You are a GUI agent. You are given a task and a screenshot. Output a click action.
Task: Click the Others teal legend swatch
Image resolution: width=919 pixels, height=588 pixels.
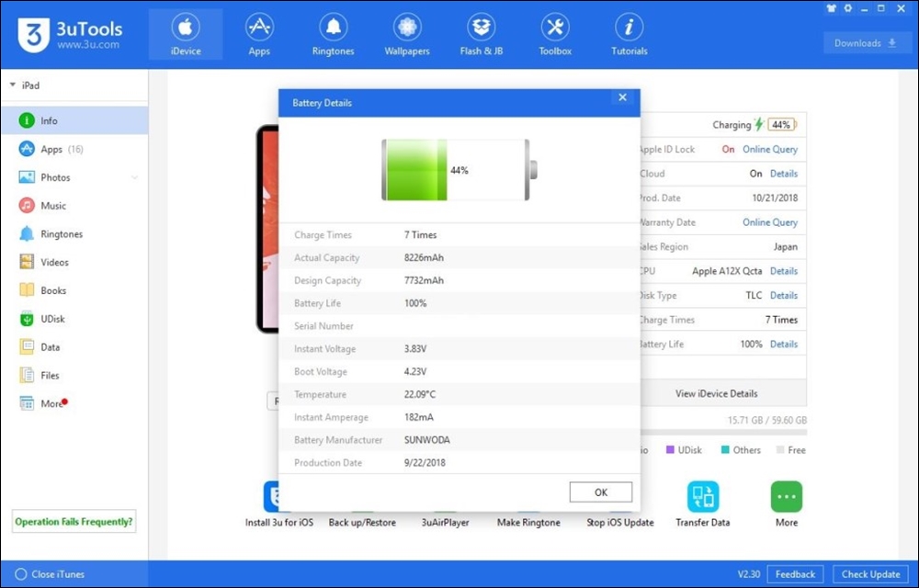tap(725, 450)
